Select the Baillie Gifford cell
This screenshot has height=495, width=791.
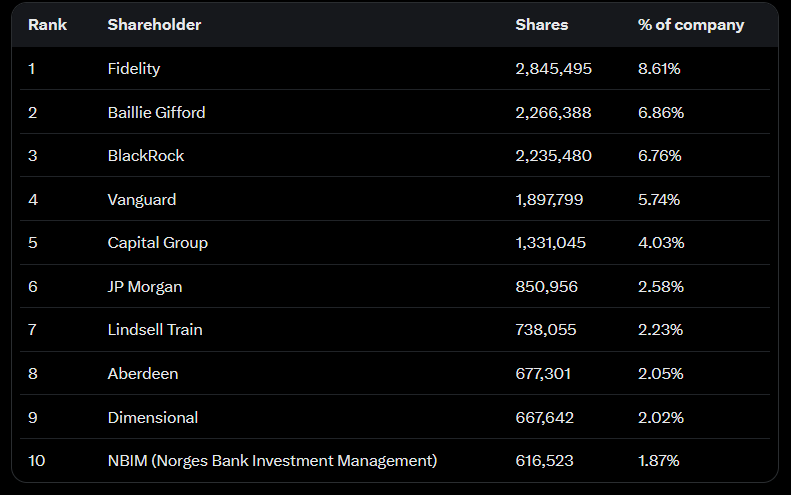[156, 113]
